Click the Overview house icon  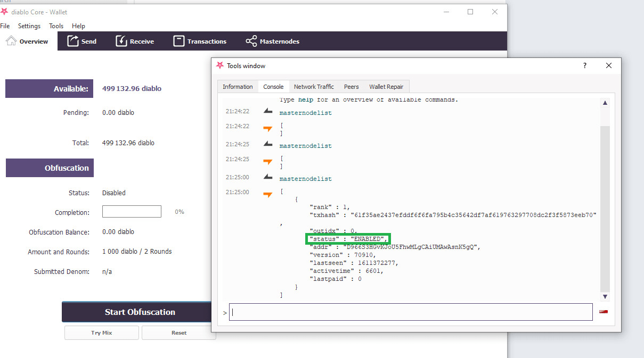pyautogui.click(x=11, y=41)
